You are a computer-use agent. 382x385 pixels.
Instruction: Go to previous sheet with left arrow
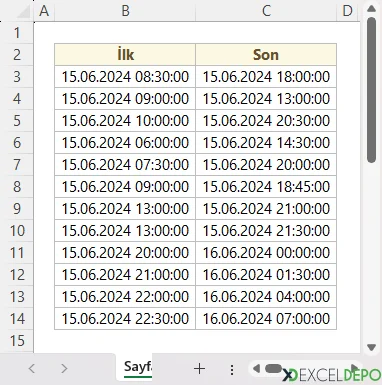32,369
